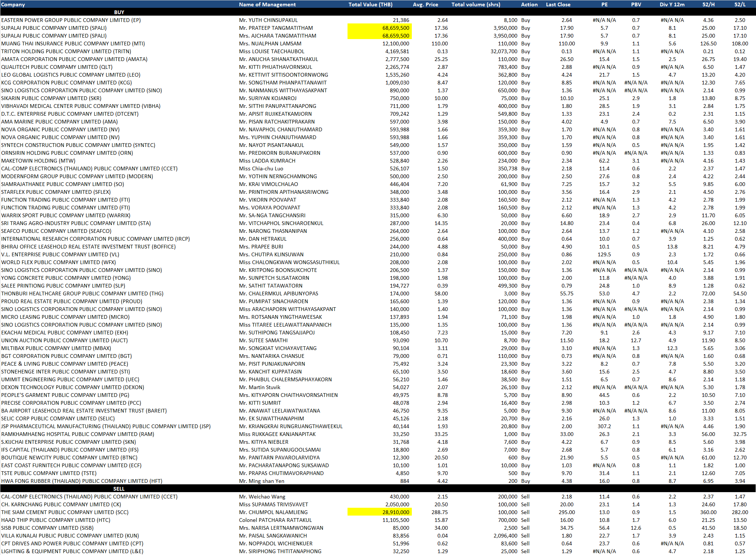Screen dimensions: 756x555
Task: Click 32,073,700 volume for TRITN
Action: (504, 51)
